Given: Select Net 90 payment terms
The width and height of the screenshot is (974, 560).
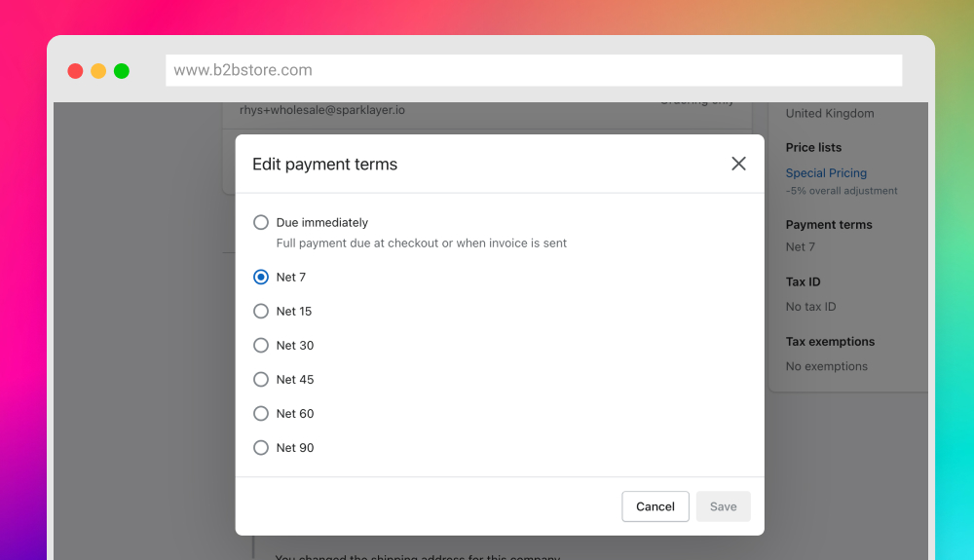Looking at the screenshot, I should click(x=261, y=448).
